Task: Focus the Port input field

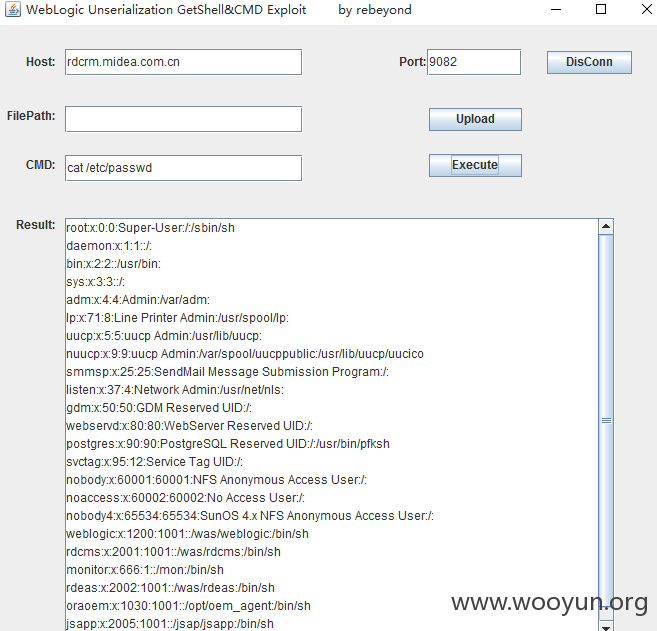Action: click(x=474, y=62)
